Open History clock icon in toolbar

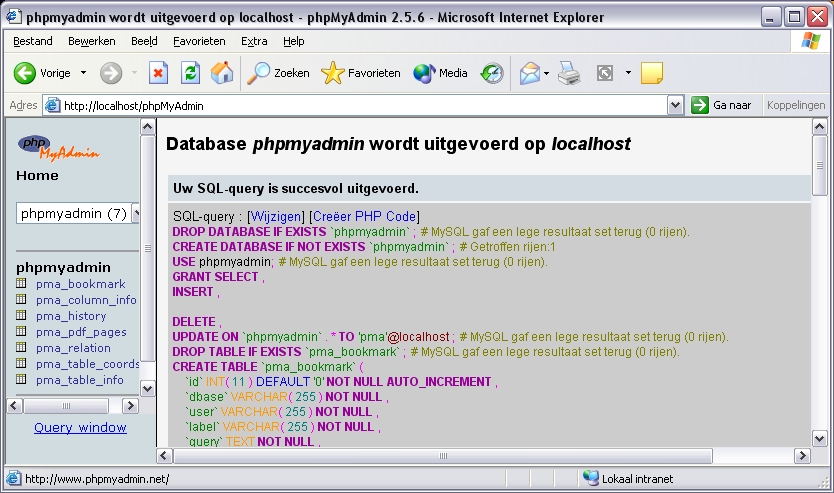[492, 73]
